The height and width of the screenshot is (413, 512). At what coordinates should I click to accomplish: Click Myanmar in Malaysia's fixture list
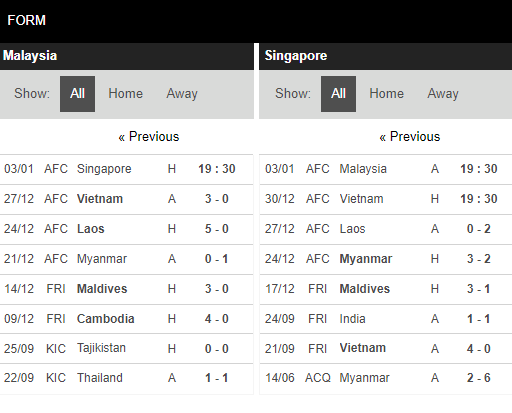point(102,259)
